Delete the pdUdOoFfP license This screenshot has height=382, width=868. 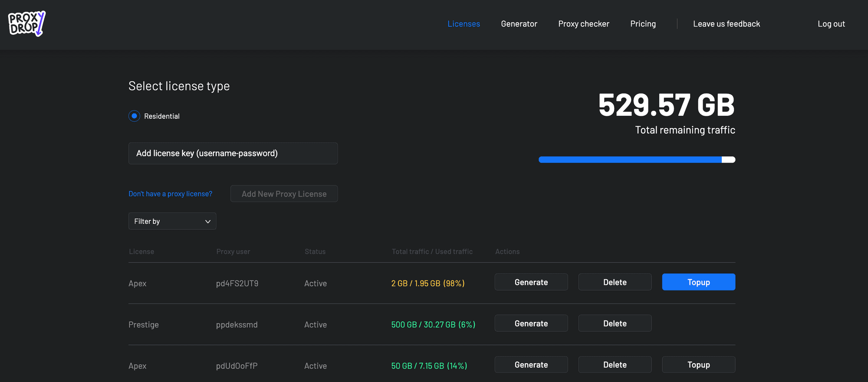click(x=615, y=365)
